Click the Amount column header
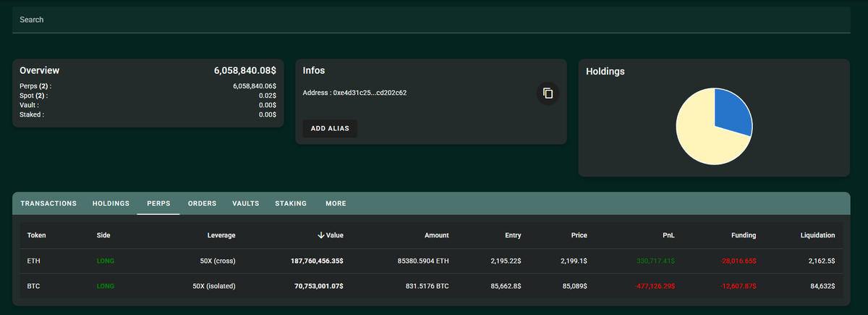Image resolution: width=868 pixels, height=315 pixels. [437, 235]
